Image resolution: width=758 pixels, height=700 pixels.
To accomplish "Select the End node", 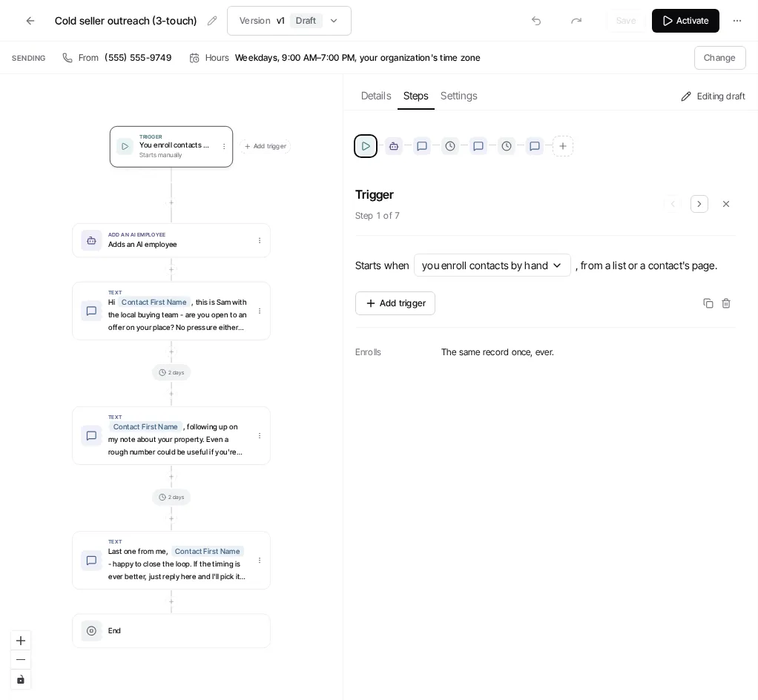I will click(171, 630).
